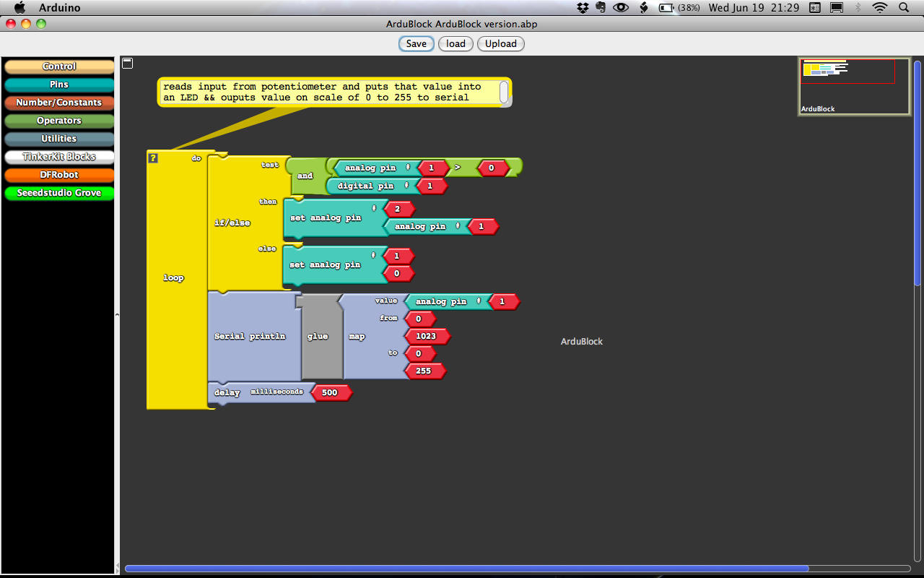Open the Arduino application menu

click(59, 7)
